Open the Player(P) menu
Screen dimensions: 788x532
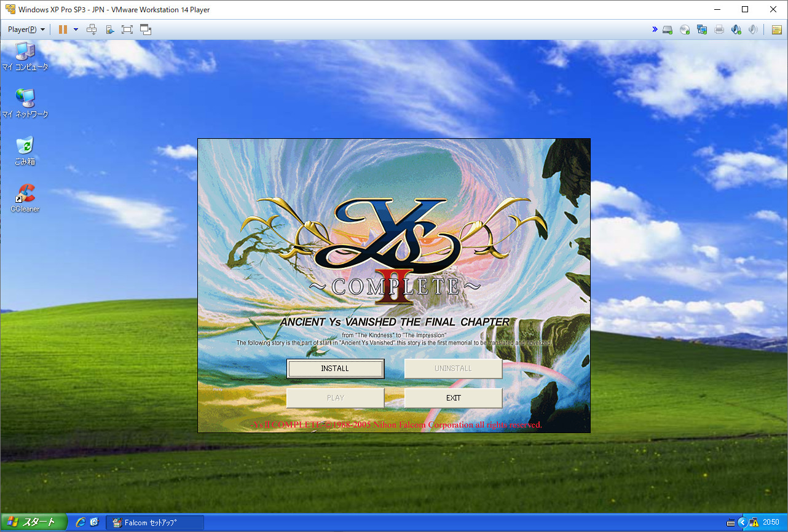coord(26,29)
